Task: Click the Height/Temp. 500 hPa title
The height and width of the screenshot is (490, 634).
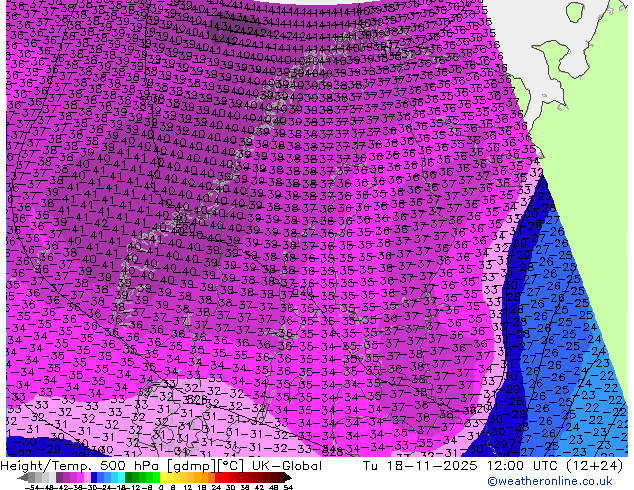Action: coord(78,466)
